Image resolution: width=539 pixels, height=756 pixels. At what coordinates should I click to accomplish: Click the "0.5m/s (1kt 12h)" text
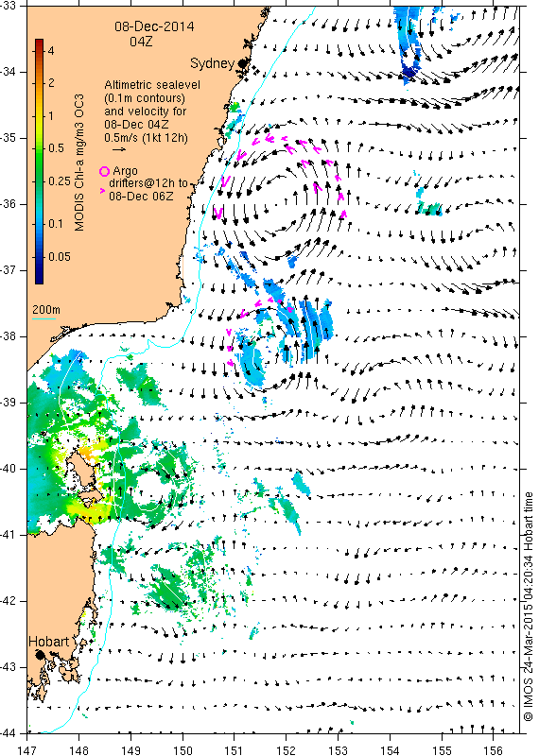click(147, 137)
